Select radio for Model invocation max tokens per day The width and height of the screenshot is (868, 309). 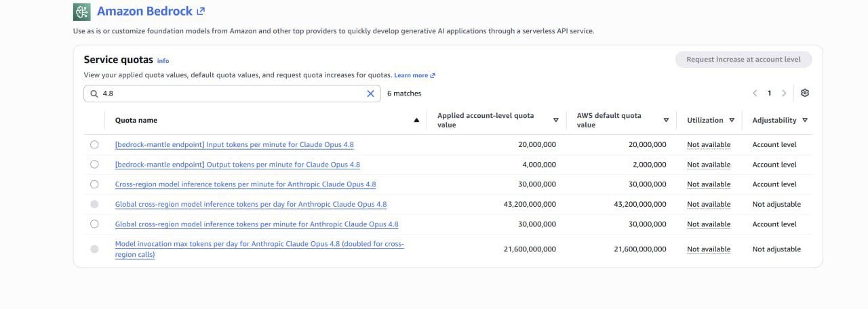coord(94,249)
